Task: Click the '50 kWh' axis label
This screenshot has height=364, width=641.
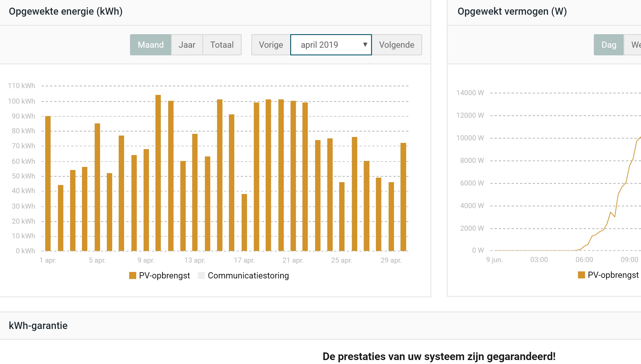Action: point(23,176)
